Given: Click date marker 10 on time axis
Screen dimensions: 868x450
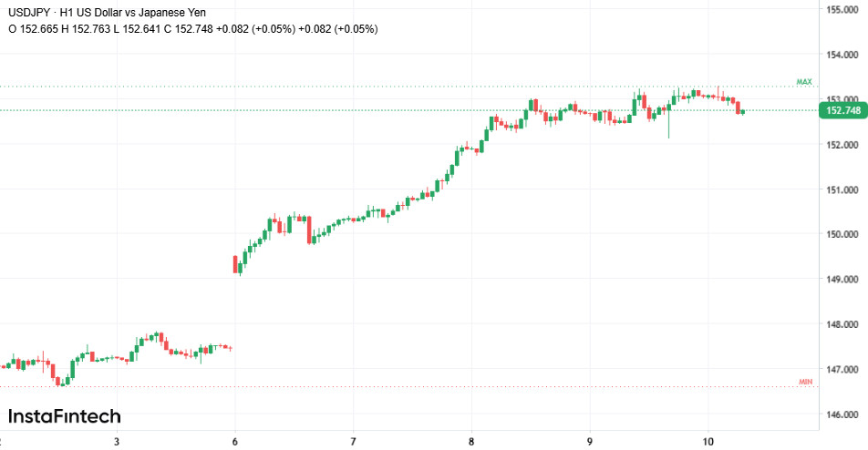Looking at the screenshot, I should pyautogui.click(x=708, y=441).
